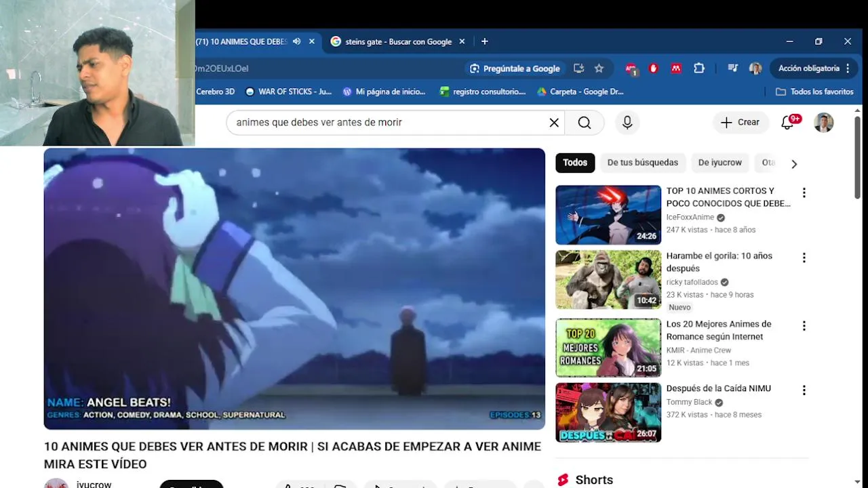
Task: Show more filter chips with right arrow
Action: click(x=794, y=163)
